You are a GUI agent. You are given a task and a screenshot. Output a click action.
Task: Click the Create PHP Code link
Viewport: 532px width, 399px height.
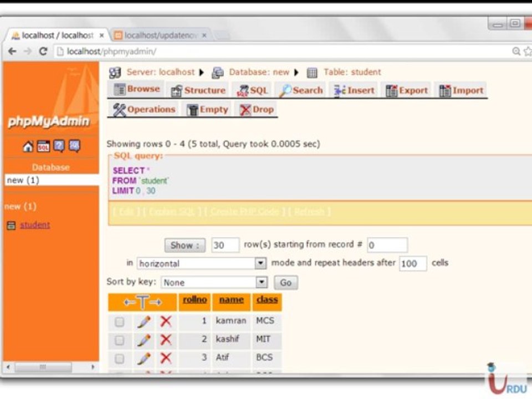click(244, 212)
